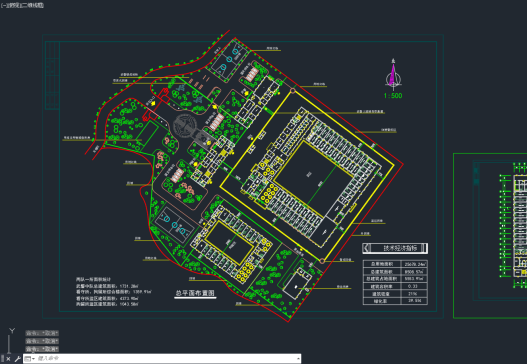Expand command history arrow at command line end
The height and width of the screenshot is (364, 527).
coord(298,359)
